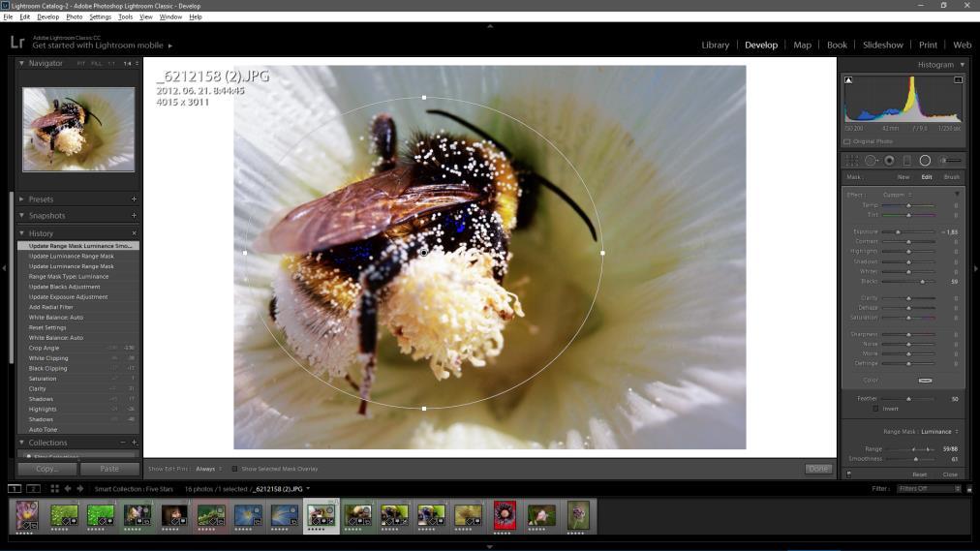The width and height of the screenshot is (980, 551).
Task: Switch to Grid view icon in filmstrip bar
Action: click(x=54, y=488)
